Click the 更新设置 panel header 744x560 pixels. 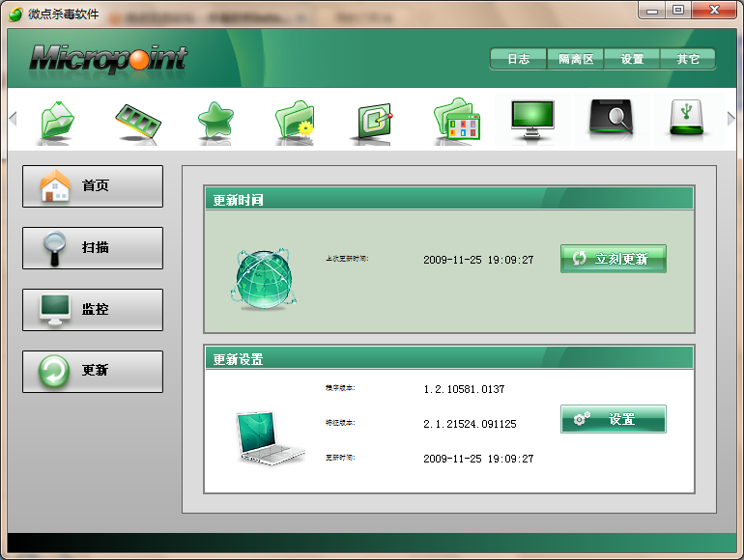[449, 358]
